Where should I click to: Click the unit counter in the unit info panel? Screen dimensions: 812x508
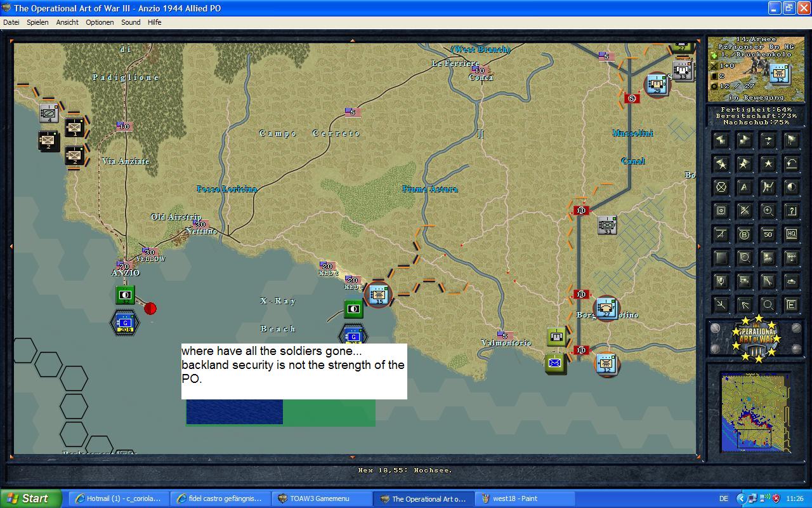pos(780,74)
